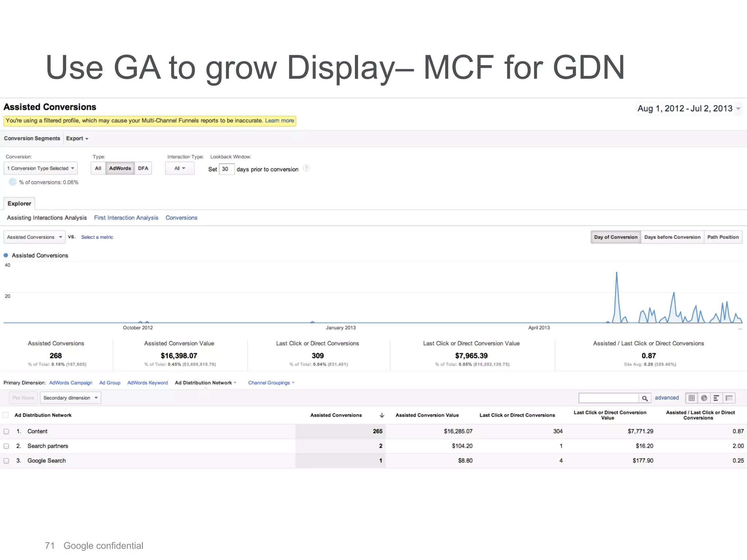Screen dimensions: 747x560
Task: Check the Search partners row checkbox
Action: coord(6,446)
